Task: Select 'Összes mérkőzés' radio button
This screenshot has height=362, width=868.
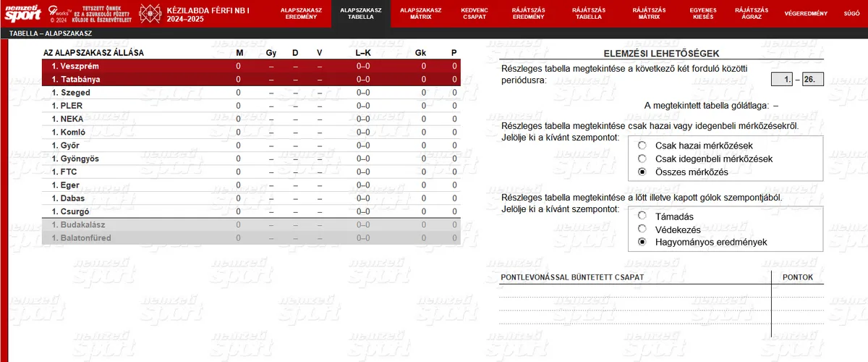Action: click(642, 172)
